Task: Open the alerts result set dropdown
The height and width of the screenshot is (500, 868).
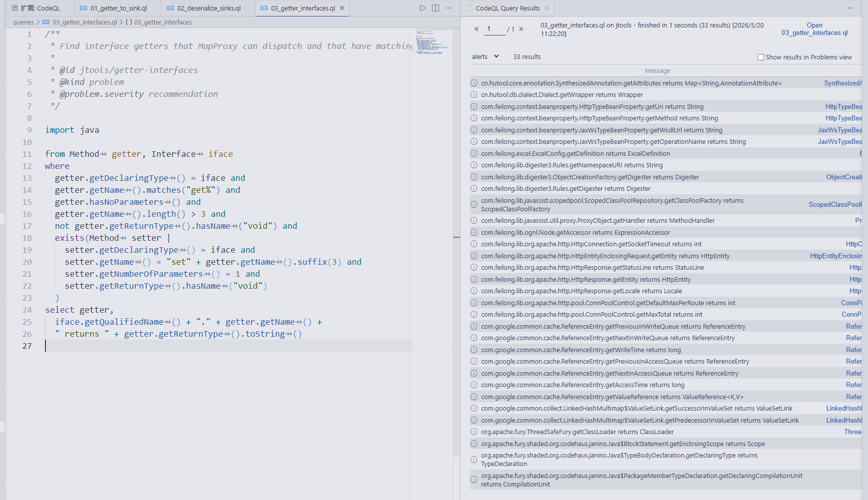Action: [485, 56]
